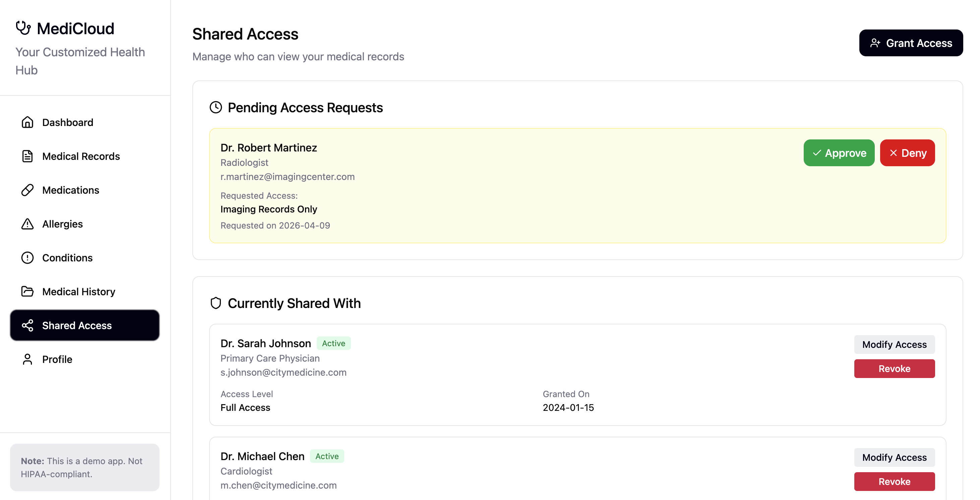Revoke Dr. Michael Chen's access
This screenshot has height=500, width=980.
point(894,482)
